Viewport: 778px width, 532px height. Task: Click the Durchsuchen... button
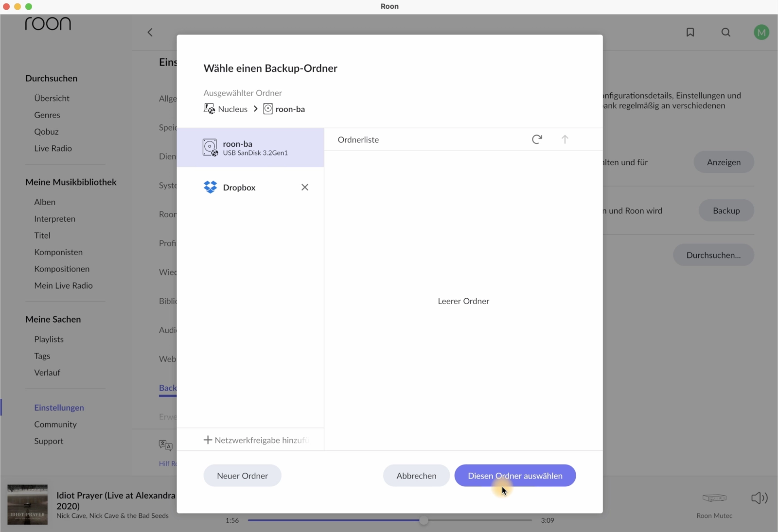713,255
